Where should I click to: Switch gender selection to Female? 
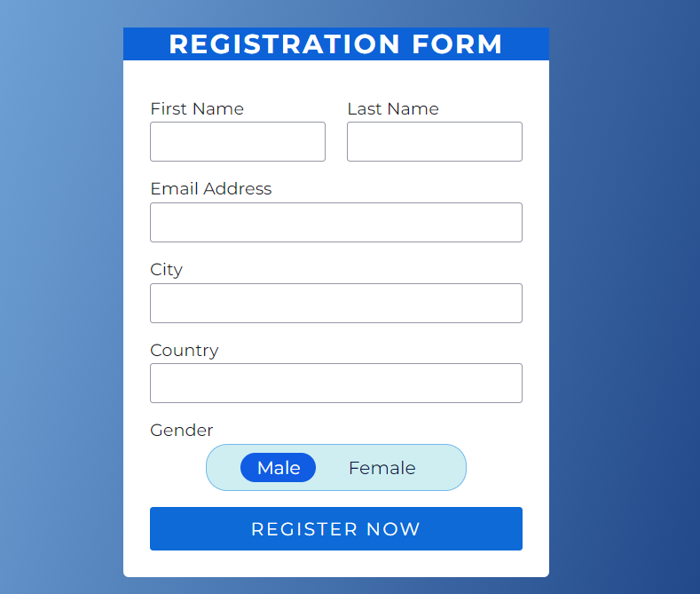click(382, 468)
